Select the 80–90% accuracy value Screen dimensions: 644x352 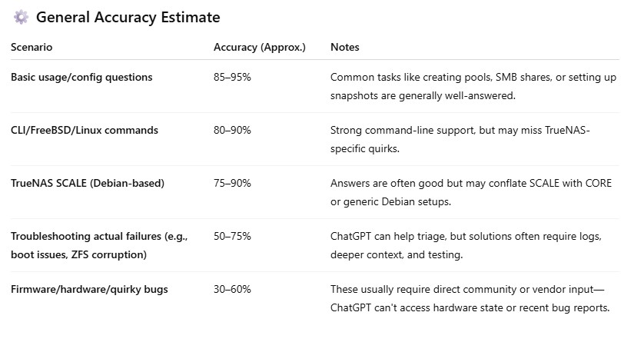pyautogui.click(x=232, y=130)
